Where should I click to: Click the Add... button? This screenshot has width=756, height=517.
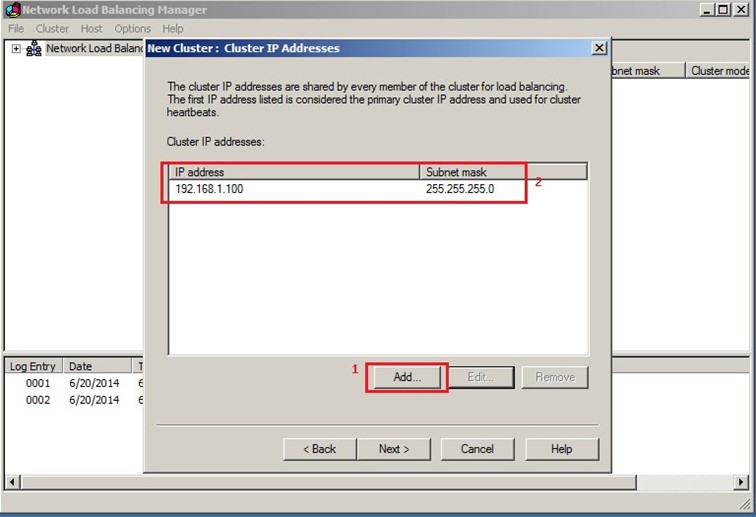click(x=407, y=377)
